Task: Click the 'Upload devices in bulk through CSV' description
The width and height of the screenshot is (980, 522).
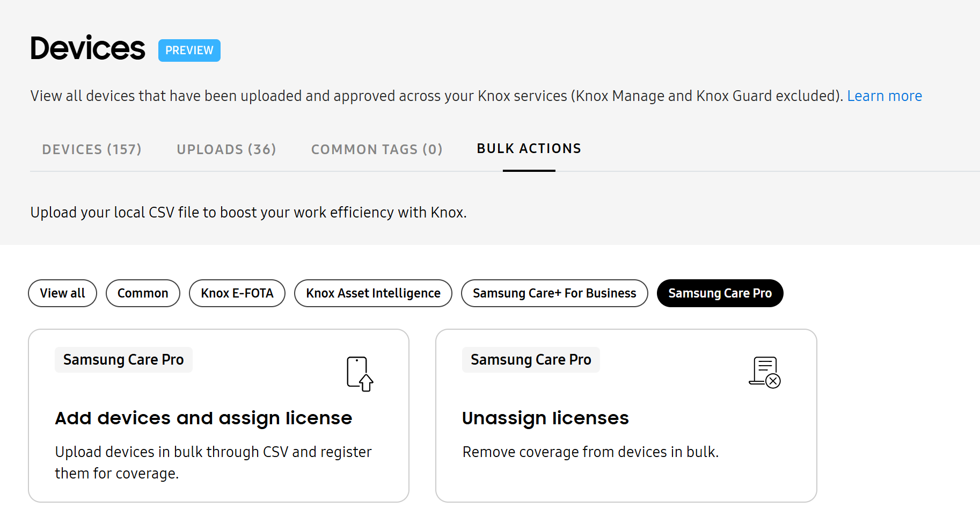Action: (214, 463)
